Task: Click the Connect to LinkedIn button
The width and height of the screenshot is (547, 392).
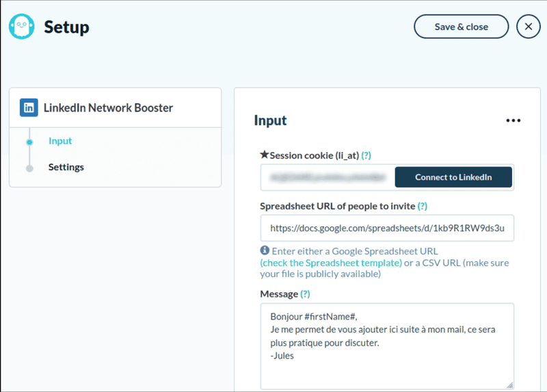Action: pyautogui.click(x=453, y=177)
